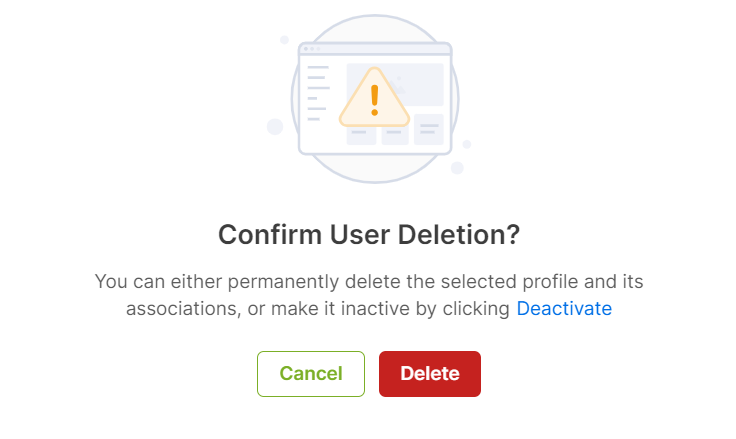Confirm removal with the red Delete button

(430, 374)
